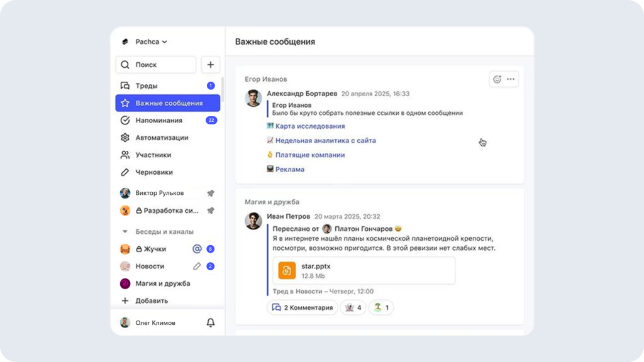Open the emoji reaction picker on Egor's message

(x=496, y=78)
